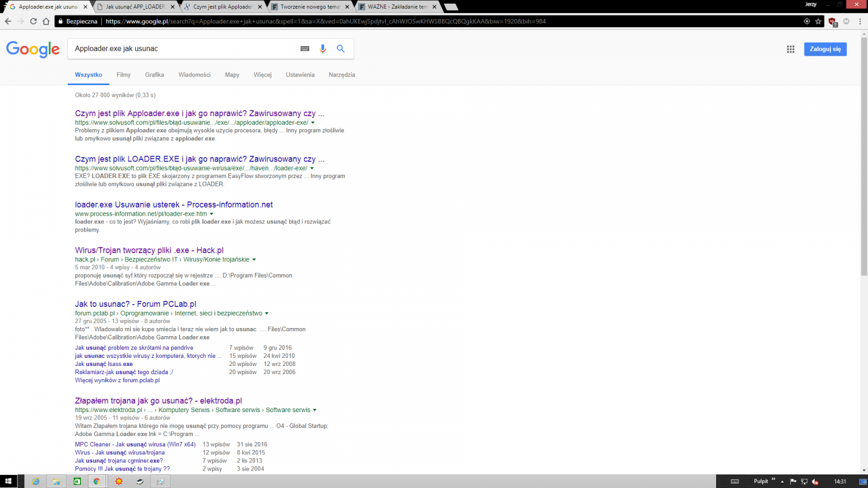
Task: Open sitelink 'MPC Cleaner - Jak usunąć wirusa (Win7 x64)'
Action: tap(135, 444)
